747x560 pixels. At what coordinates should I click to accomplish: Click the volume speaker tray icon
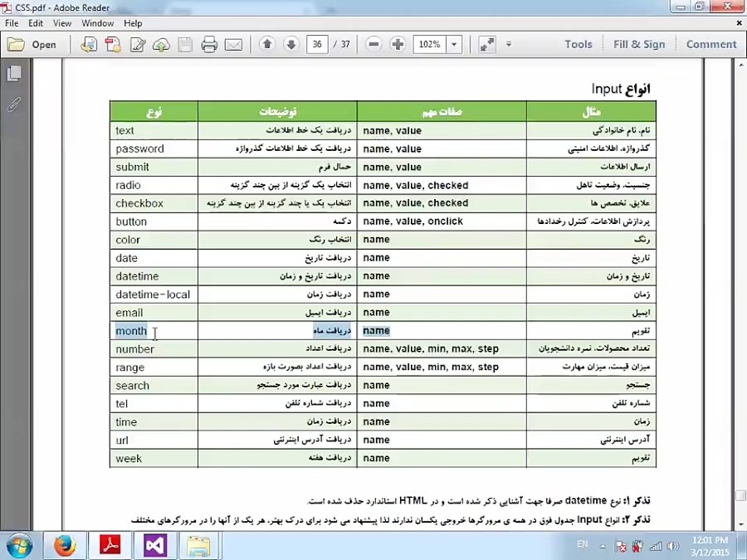(x=673, y=546)
